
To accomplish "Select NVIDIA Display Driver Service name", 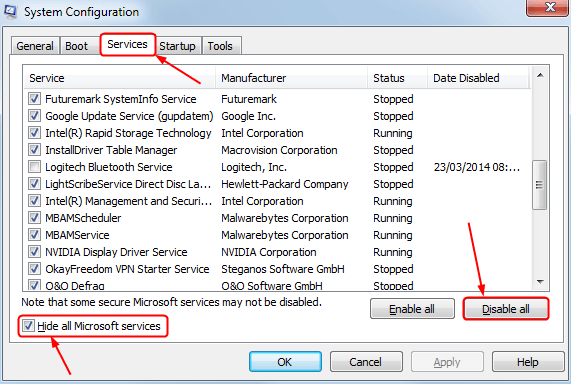I will pos(116,252).
